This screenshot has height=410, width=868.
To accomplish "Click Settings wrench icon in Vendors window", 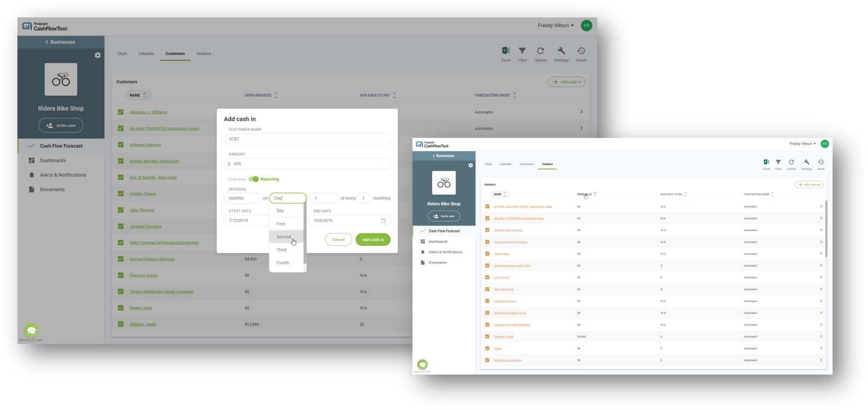I will coord(806,162).
